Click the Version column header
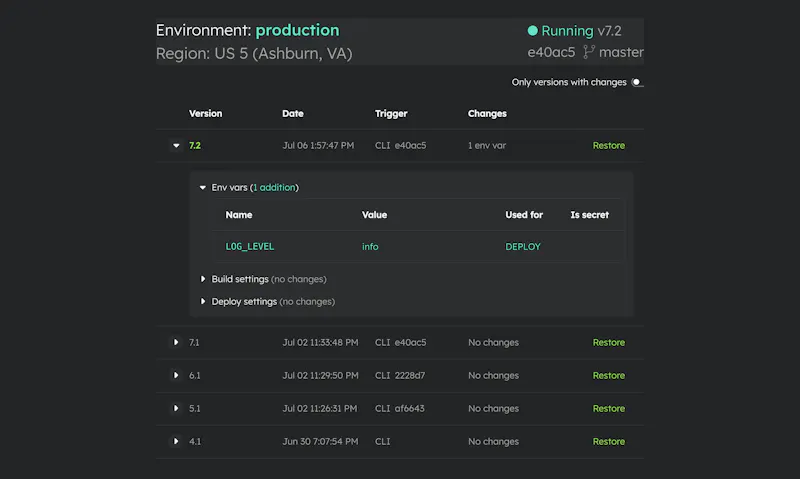This screenshot has height=479, width=800. coord(205,114)
